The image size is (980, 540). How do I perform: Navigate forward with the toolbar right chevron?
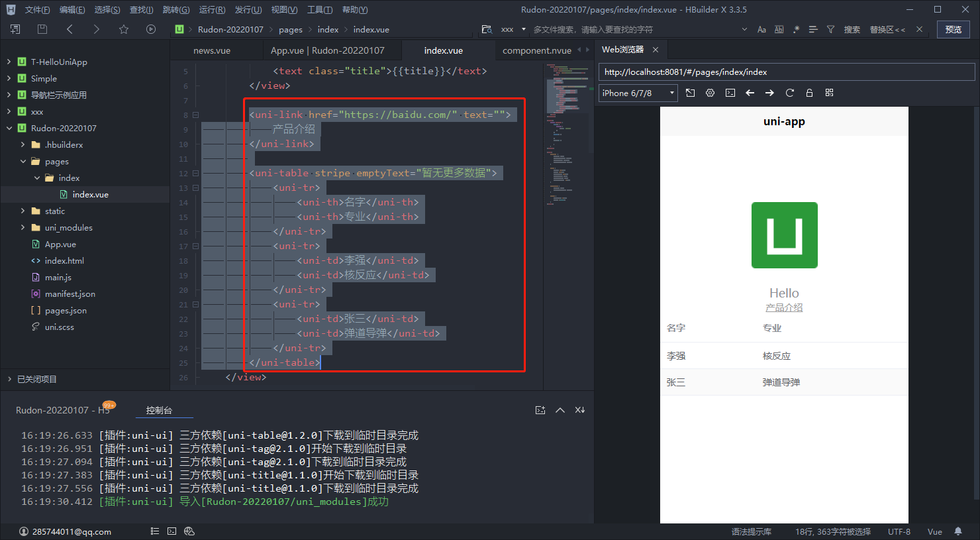(x=97, y=29)
